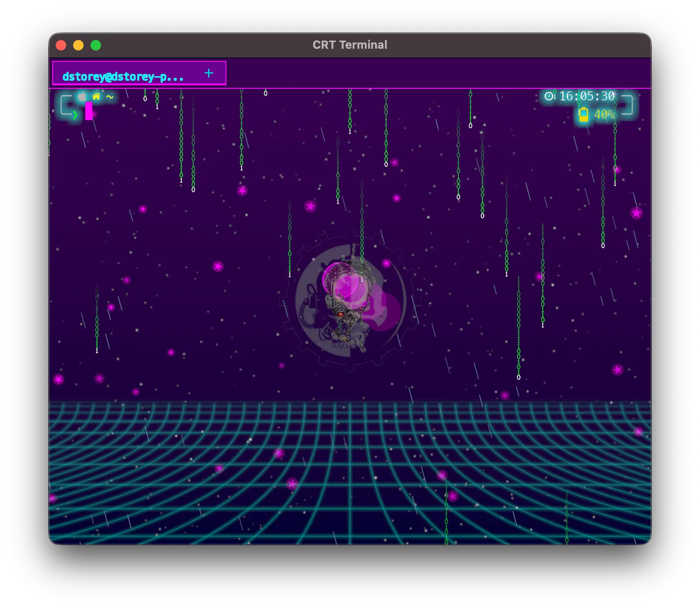Screen dimensions: 700x609
Task: Click the 16:05:30 time readout
Action: (x=587, y=96)
